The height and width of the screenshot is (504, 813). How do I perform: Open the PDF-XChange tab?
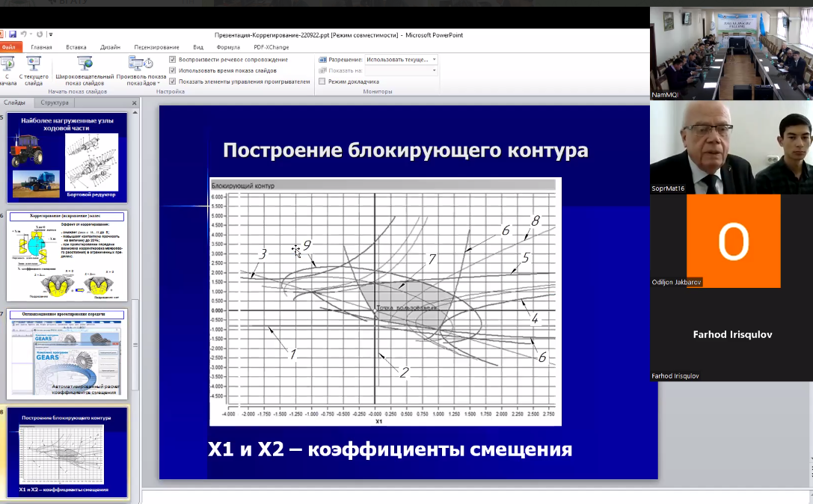(x=269, y=47)
